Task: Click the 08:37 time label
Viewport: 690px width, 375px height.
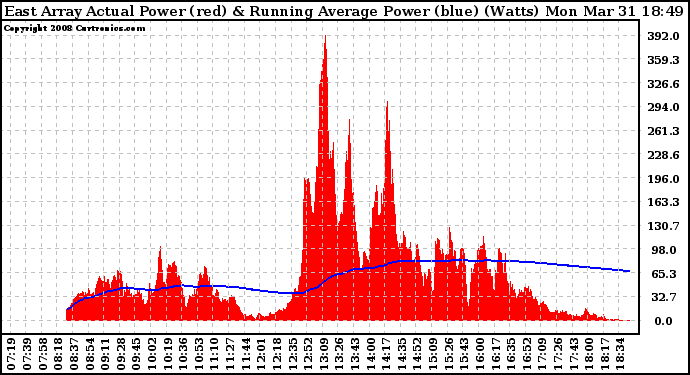Action: click(x=74, y=354)
